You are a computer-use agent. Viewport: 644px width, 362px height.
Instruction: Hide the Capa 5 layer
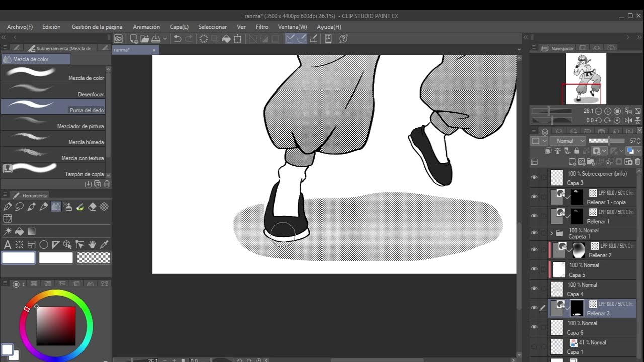click(534, 269)
